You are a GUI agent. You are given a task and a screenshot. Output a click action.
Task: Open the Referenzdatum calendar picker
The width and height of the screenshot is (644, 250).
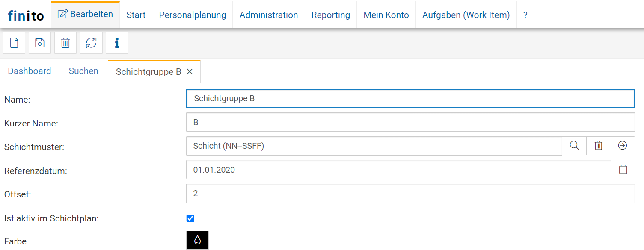tap(623, 170)
